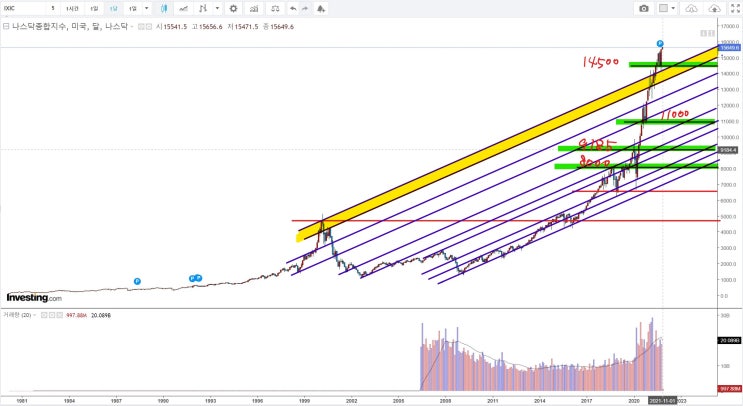The image size is (743, 406).
Task: Toggle first 거래량 indicator legend icon
Action: [44, 315]
